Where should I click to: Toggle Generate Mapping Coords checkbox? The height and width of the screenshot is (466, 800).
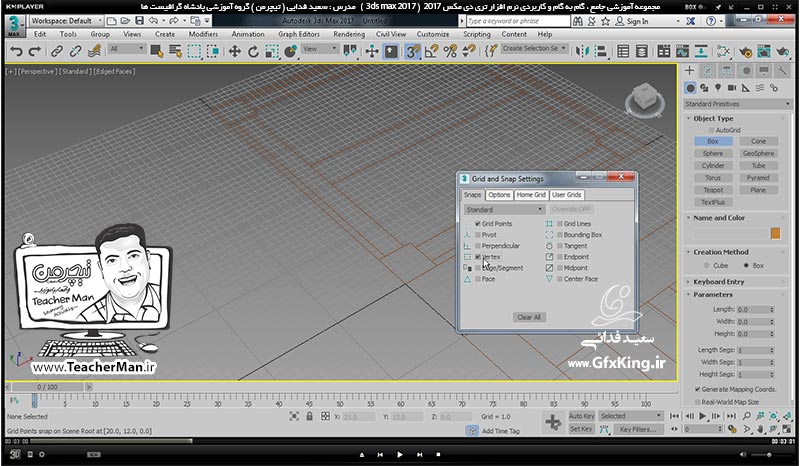pyautogui.click(x=697, y=389)
